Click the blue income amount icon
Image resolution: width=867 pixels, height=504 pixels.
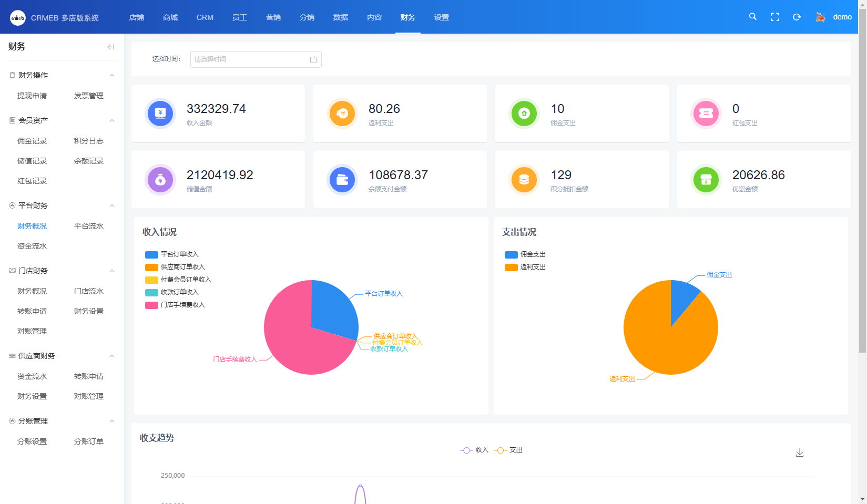(x=160, y=113)
